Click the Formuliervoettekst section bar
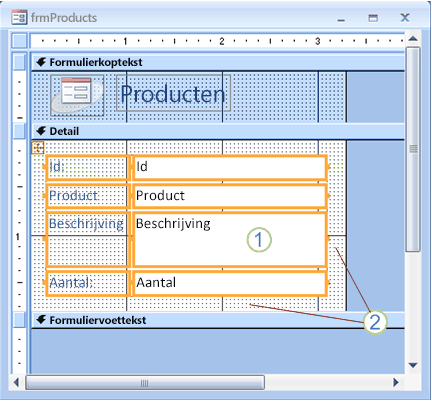This screenshot has width=432, height=401. tap(218, 320)
